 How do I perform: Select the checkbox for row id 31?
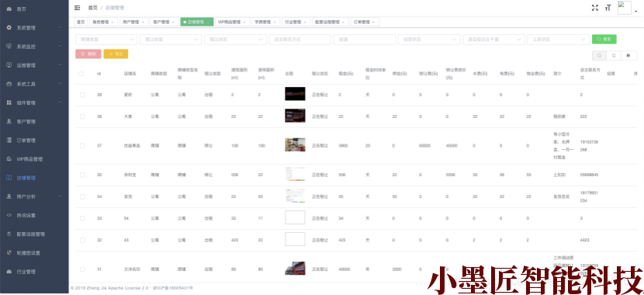[82, 269]
